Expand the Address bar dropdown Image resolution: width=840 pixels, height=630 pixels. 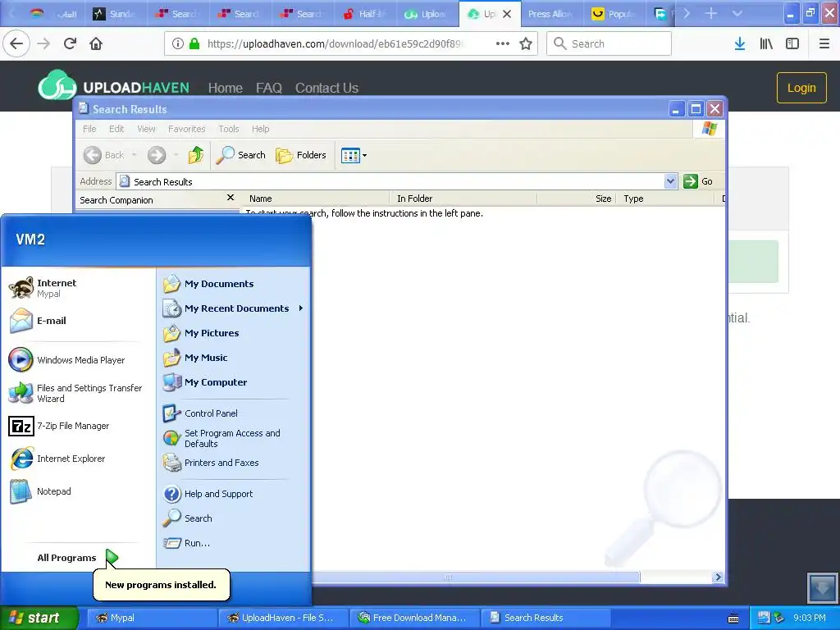(x=670, y=181)
